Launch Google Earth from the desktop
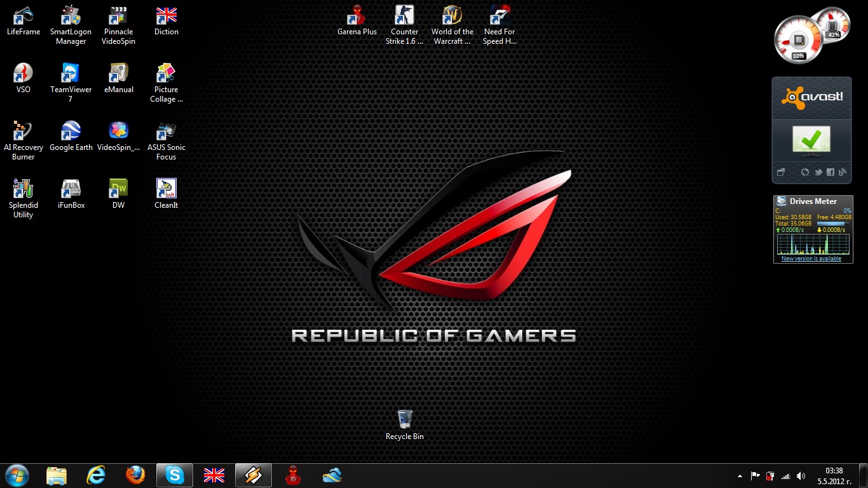The image size is (868, 488). [x=71, y=136]
